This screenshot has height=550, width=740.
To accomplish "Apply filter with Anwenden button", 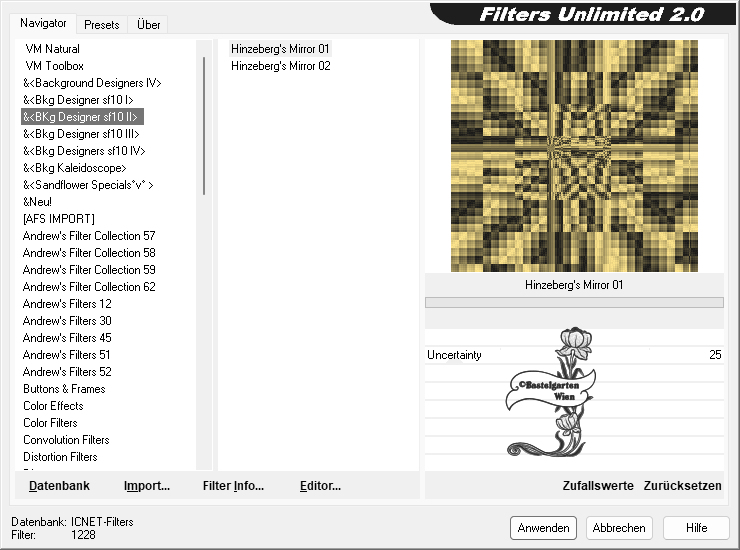I will [543, 528].
